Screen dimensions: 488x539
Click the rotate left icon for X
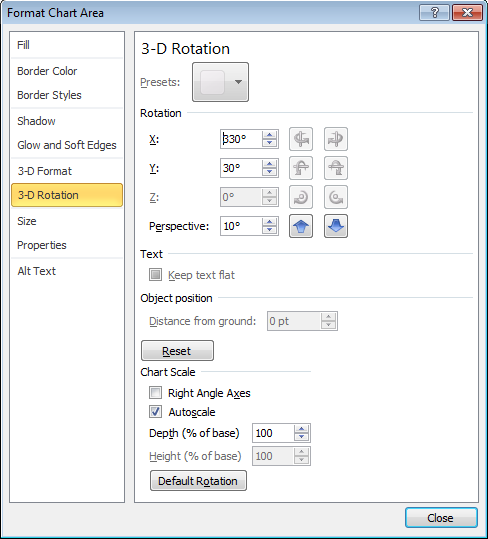coord(301,139)
